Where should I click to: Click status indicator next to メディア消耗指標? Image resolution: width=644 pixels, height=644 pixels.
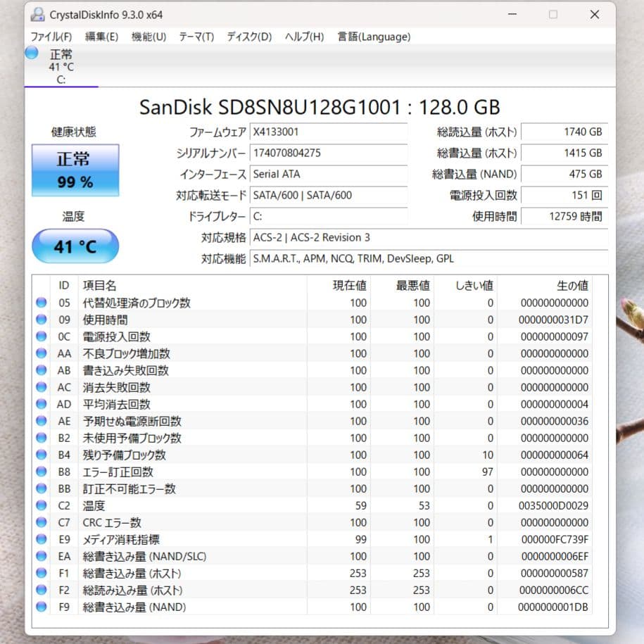pyautogui.click(x=41, y=539)
